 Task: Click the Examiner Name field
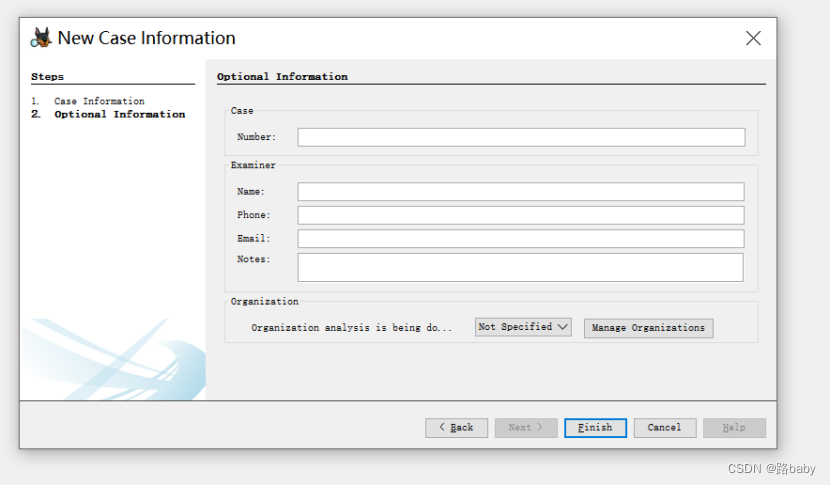pos(520,192)
